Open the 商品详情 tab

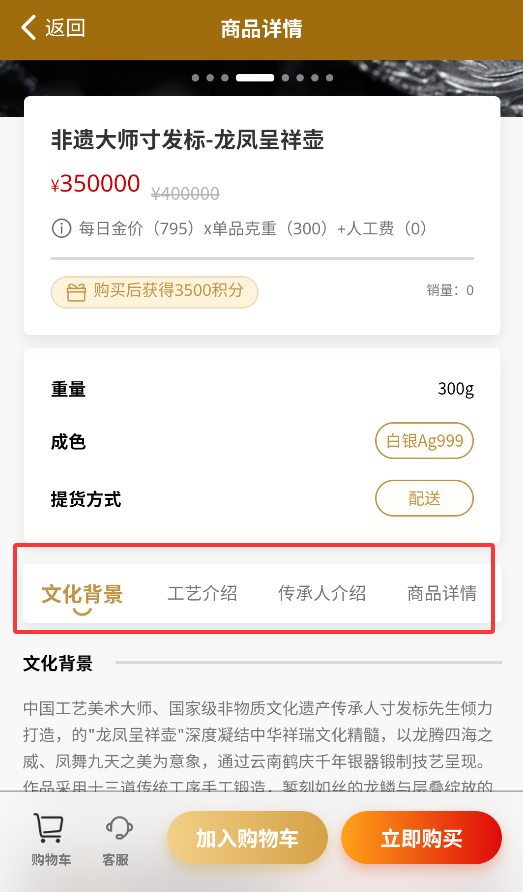[x=442, y=593]
